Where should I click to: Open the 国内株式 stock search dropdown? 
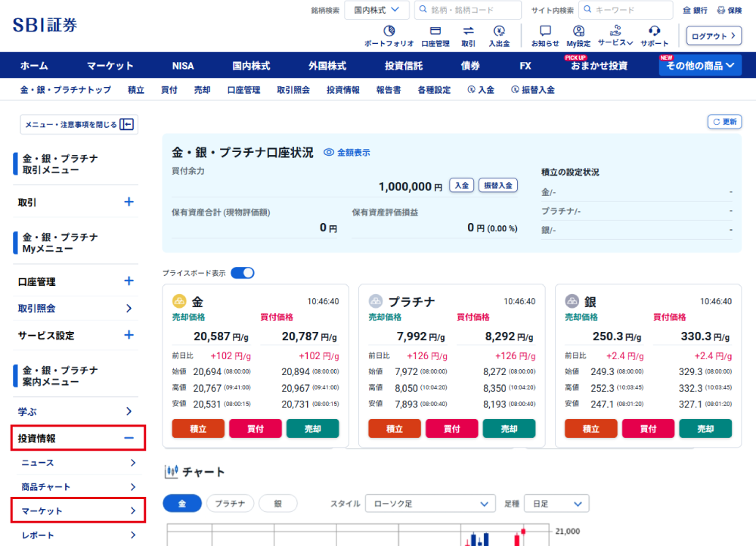376,10
